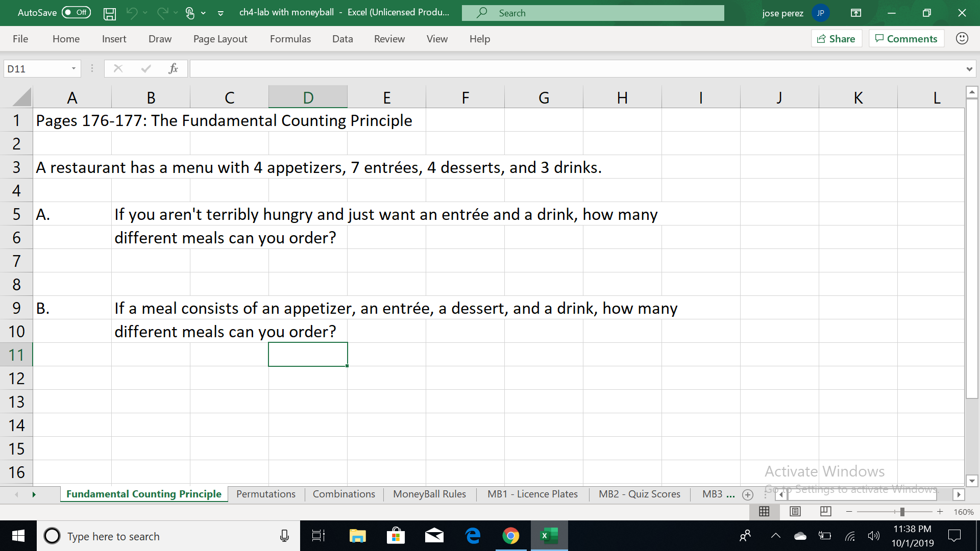Open the Undo history dropdown arrow
This screenshot has height=551, width=980.
coord(144,13)
